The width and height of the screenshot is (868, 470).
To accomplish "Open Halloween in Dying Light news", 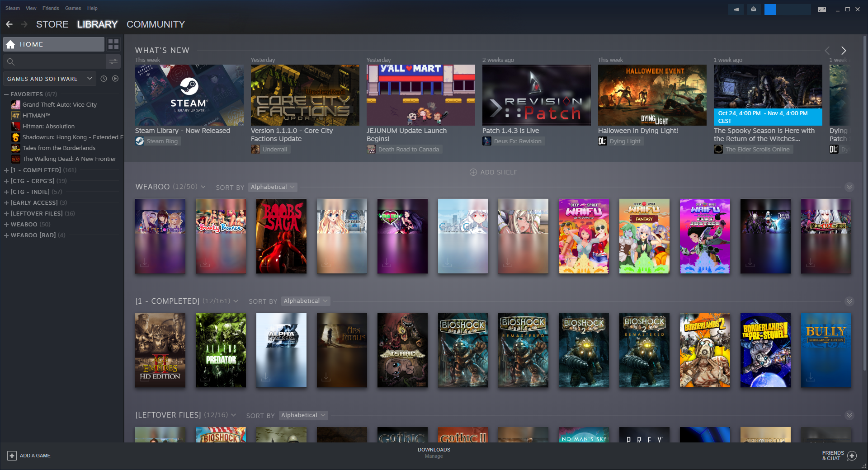I will point(652,95).
